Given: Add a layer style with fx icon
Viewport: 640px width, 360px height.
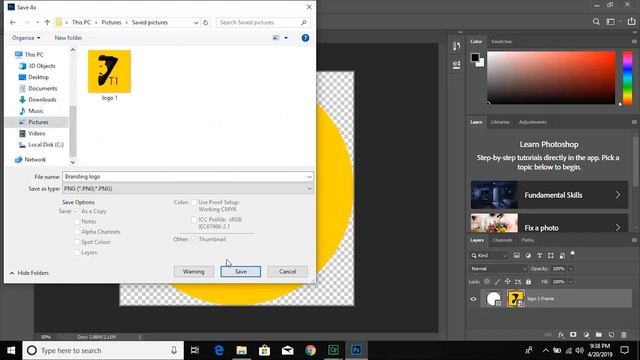Looking at the screenshot, I should (x=561, y=335).
